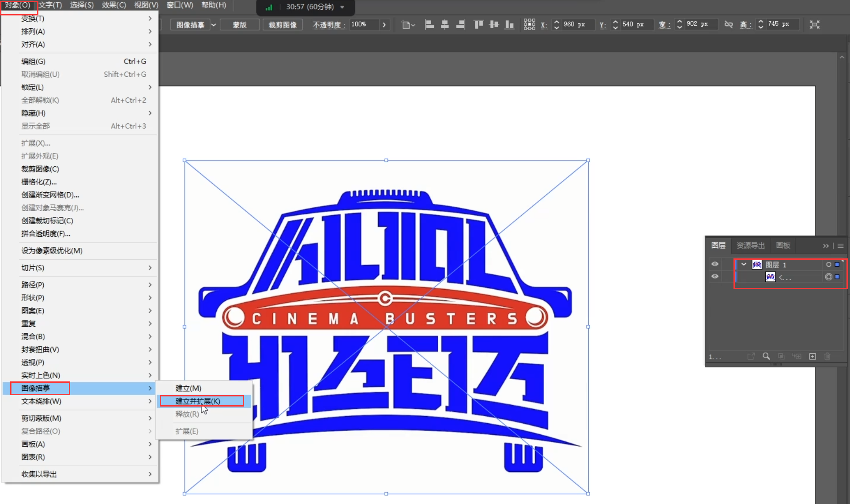Click the opacity 100% input field
The image size is (850, 504).
(365, 24)
